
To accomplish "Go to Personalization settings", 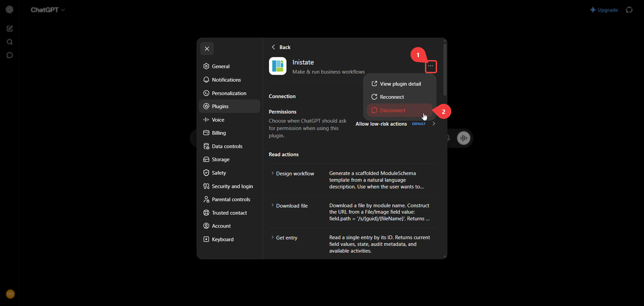I will (x=229, y=93).
